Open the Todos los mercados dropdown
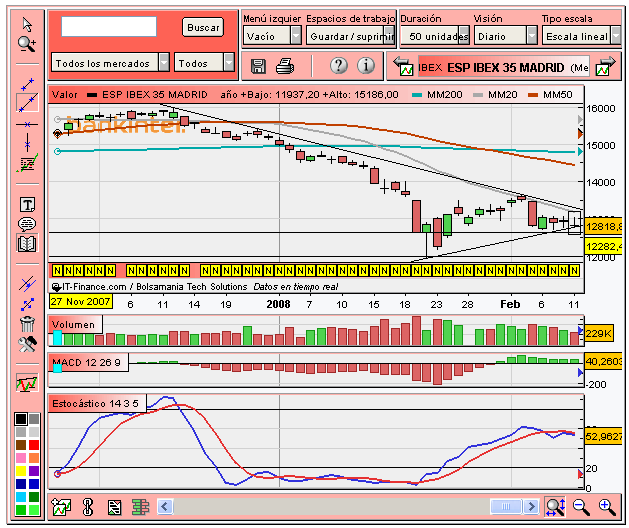 pos(110,63)
